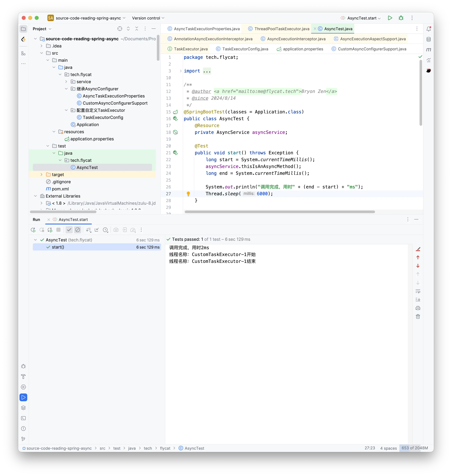
Task: Open the Terminal tool window icon
Action: coord(23,418)
